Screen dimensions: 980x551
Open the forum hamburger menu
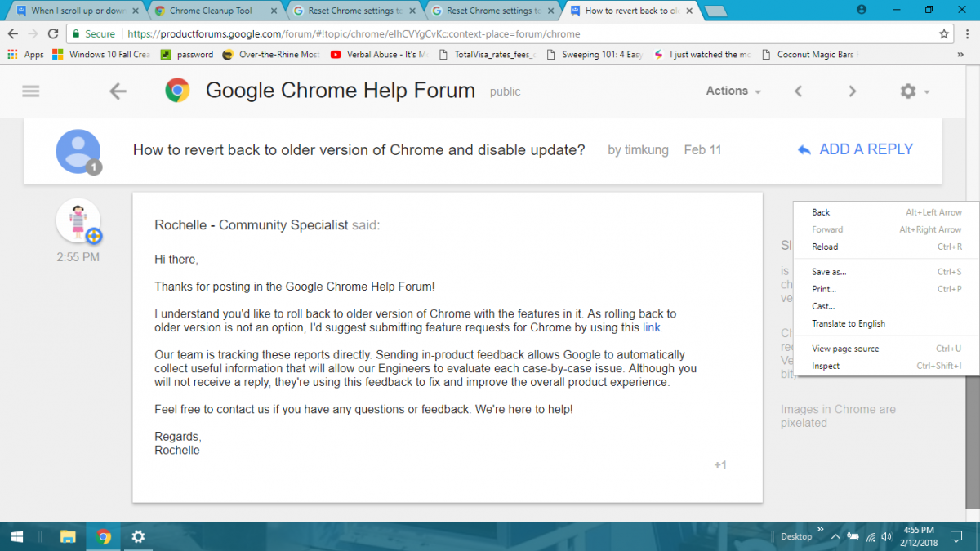(31, 91)
